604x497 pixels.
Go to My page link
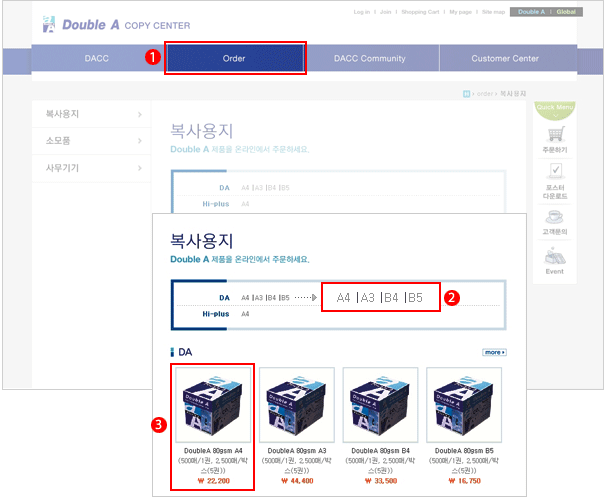[x=461, y=12]
